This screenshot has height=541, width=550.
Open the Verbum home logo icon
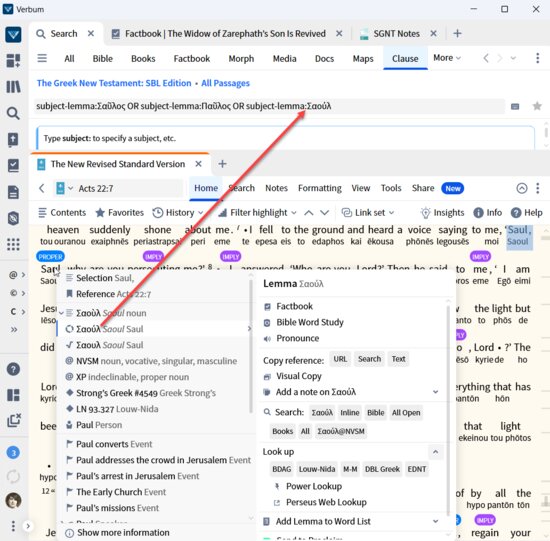(x=13, y=34)
